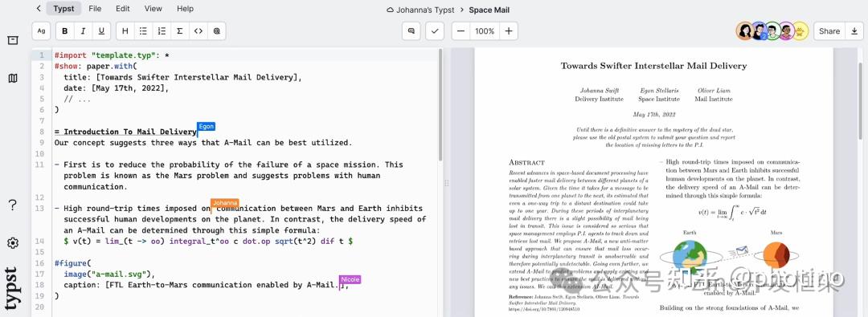The height and width of the screenshot is (317, 868).
Task: Zoom out with the minus button
Action: [x=461, y=31]
